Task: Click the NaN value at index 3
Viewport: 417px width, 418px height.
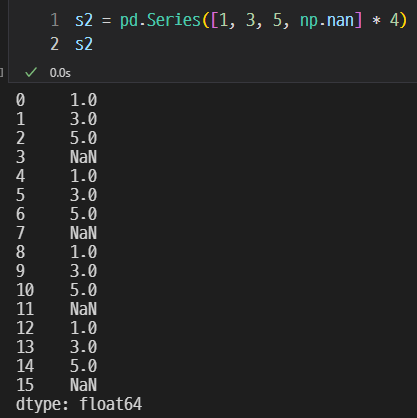Action: (83, 157)
